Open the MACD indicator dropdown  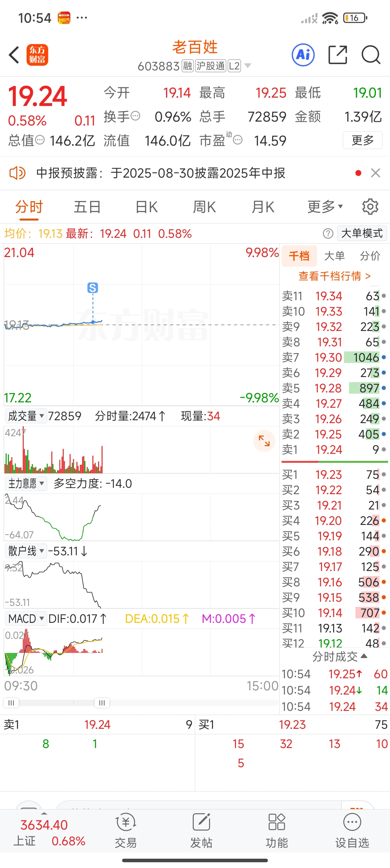click(x=26, y=619)
